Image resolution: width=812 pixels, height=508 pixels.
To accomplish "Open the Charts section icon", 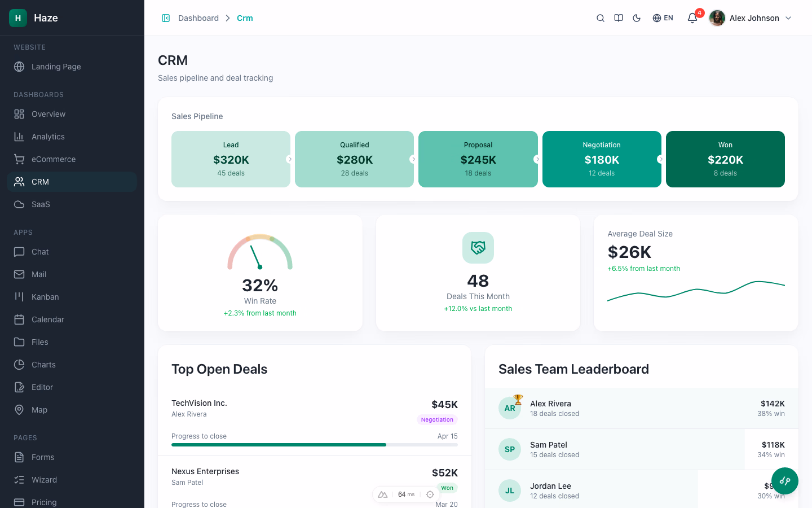I will point(19,365).
